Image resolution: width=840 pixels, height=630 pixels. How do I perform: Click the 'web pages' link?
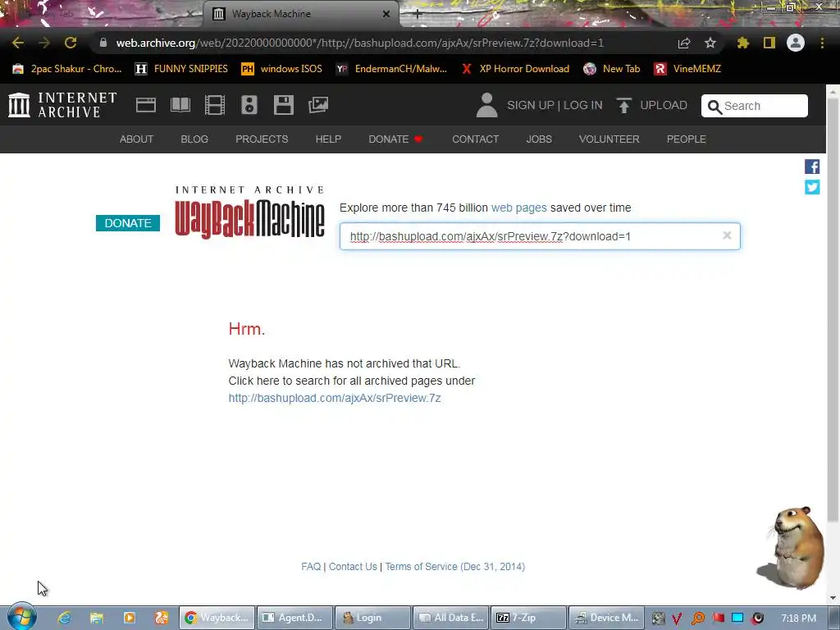(x=519, y=208)
